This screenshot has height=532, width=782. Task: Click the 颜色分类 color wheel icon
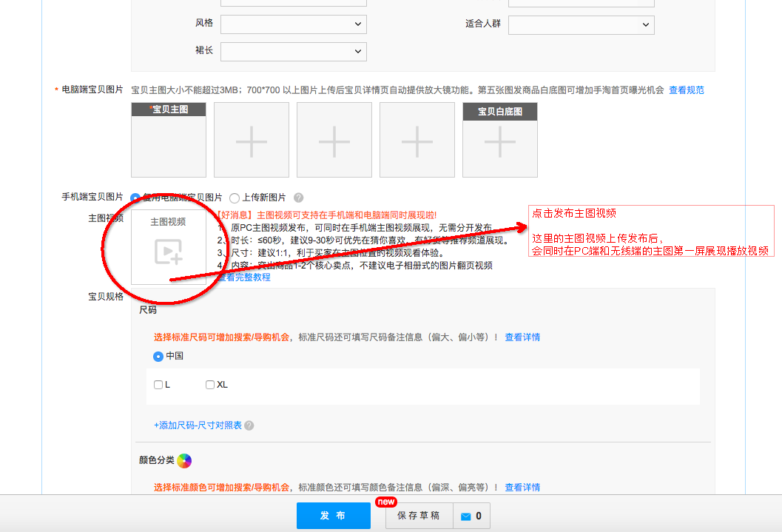click(x=183, y=460)
